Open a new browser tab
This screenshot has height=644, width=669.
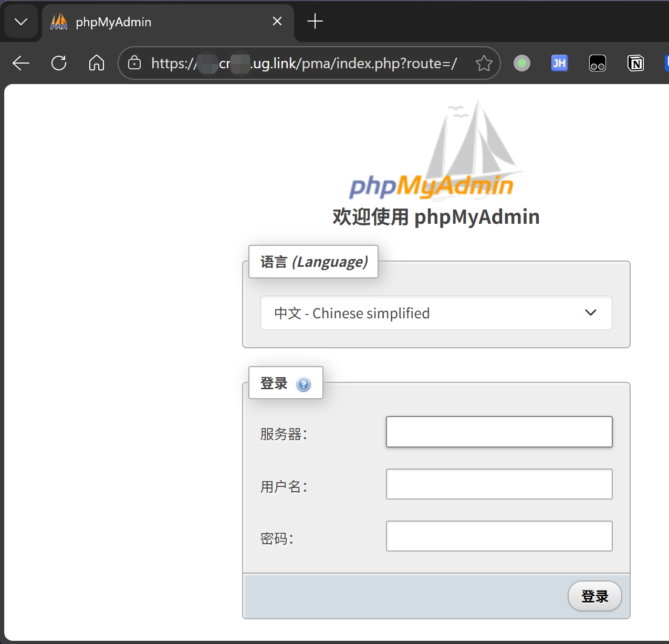315,22
